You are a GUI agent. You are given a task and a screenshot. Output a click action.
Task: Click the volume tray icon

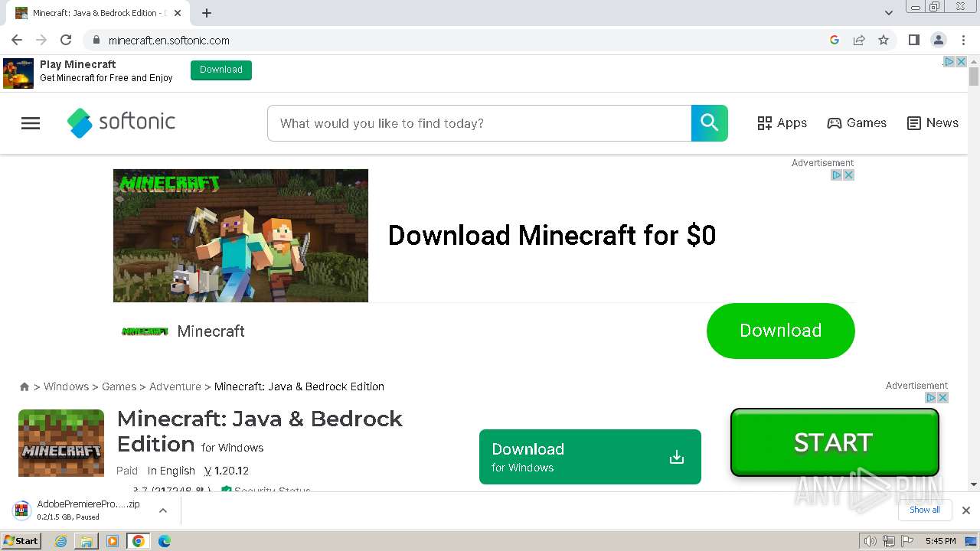pos(870,541)
